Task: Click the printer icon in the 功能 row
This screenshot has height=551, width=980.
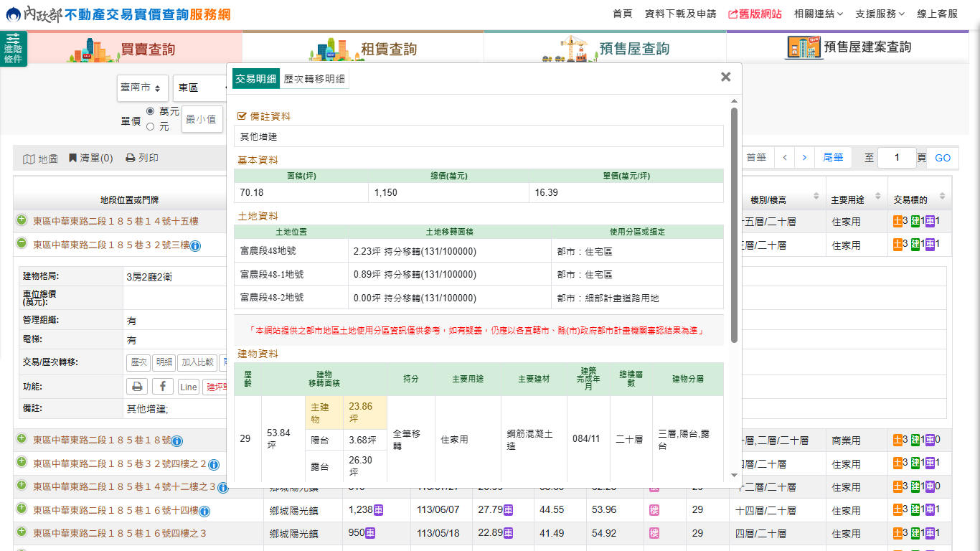Action: pos(137,387)
